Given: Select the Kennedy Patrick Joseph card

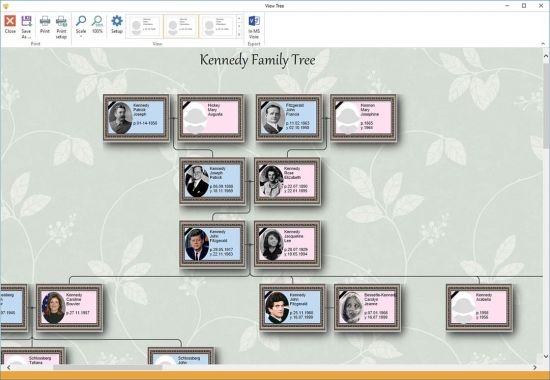Looking at the screenshot, I should pyautogui.click(x=136, y=118).
